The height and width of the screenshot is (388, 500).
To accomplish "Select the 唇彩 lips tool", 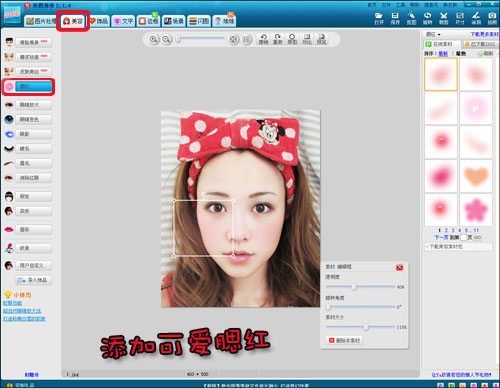I will pos(28,230).
